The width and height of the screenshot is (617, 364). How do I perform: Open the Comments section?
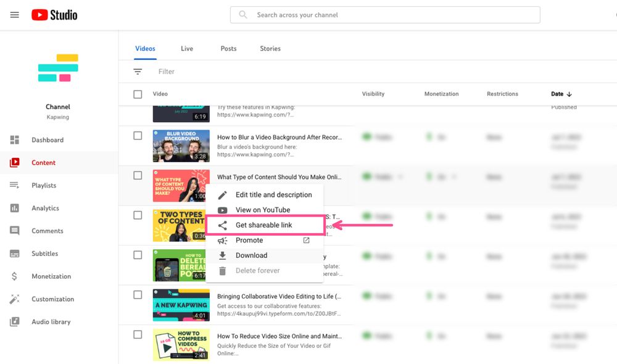47,231
